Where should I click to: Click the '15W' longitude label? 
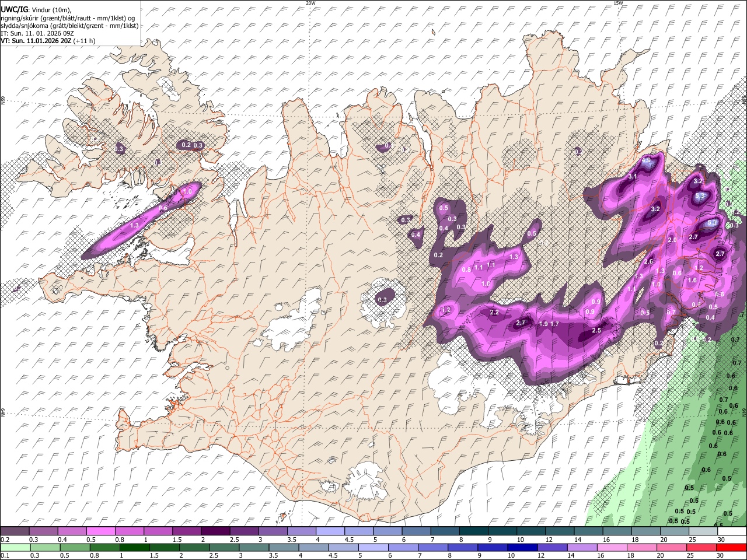pyautogui.click(x=618, y=3)
